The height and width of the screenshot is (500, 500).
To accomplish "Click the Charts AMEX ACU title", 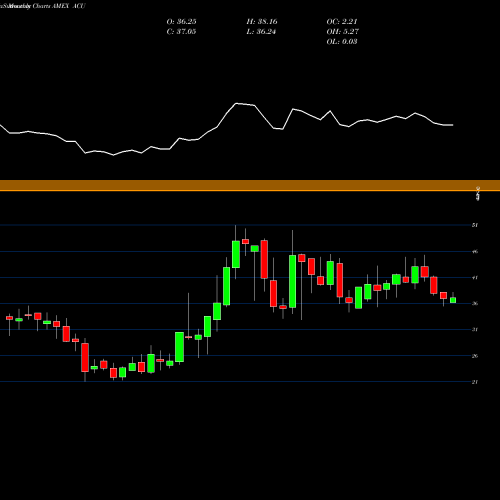I will coord(59,6).
